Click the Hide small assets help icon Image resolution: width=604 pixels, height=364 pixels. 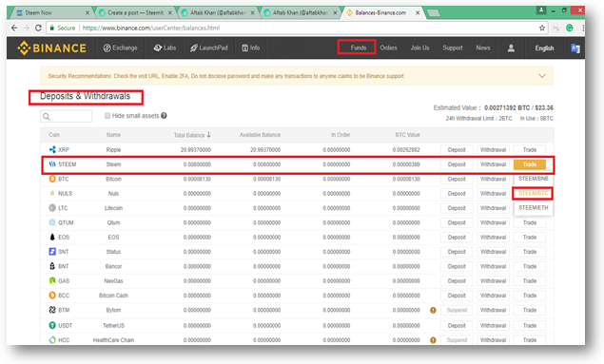pos(164,115)
